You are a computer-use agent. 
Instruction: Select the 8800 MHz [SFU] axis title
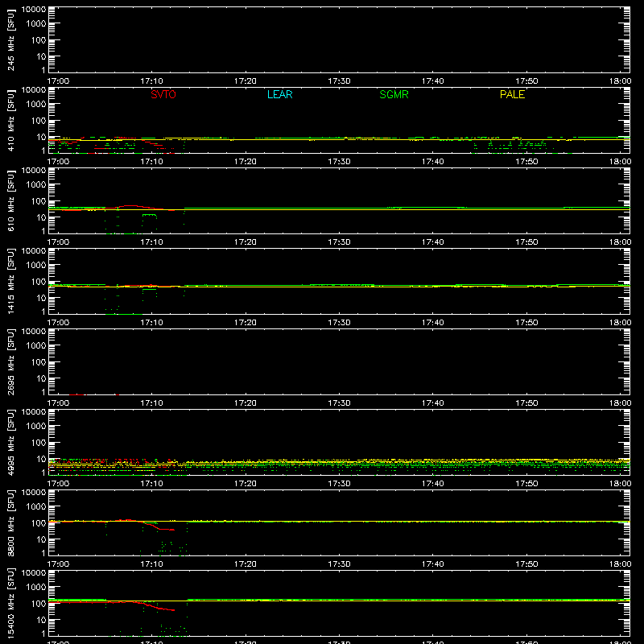pos(11,522)
